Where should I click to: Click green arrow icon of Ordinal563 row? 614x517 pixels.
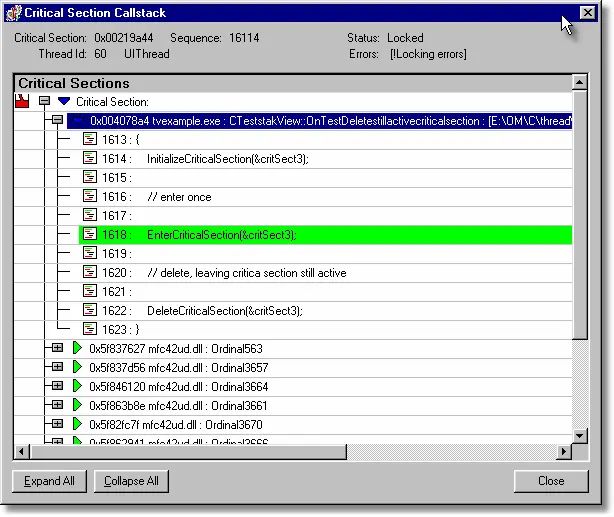(x=77, y=348)
